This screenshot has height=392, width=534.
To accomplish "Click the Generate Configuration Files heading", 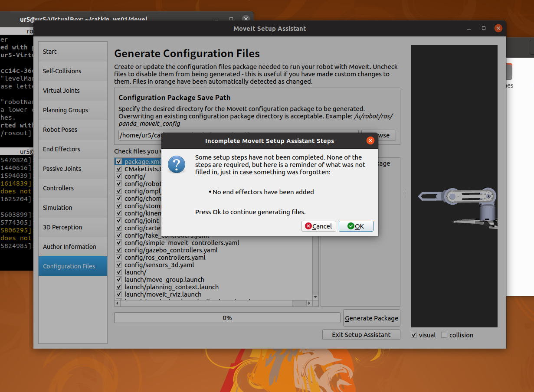I will pos(187,54).
